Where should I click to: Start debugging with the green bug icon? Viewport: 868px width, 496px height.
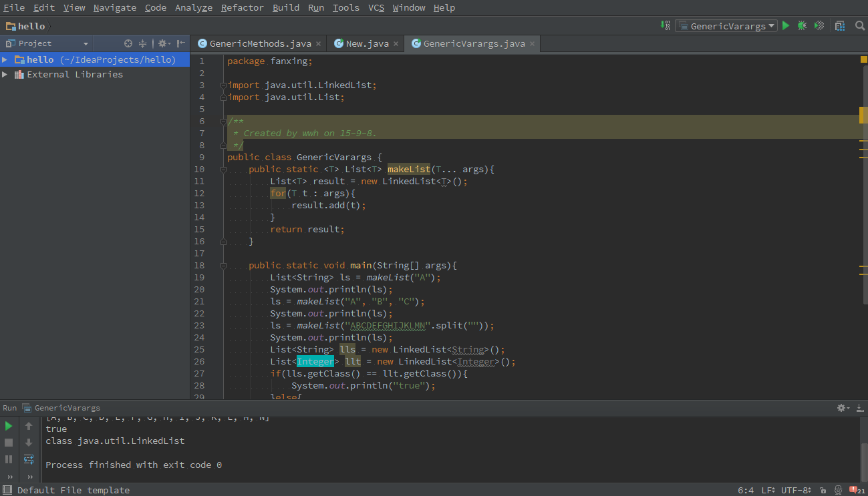click(802, 26)
